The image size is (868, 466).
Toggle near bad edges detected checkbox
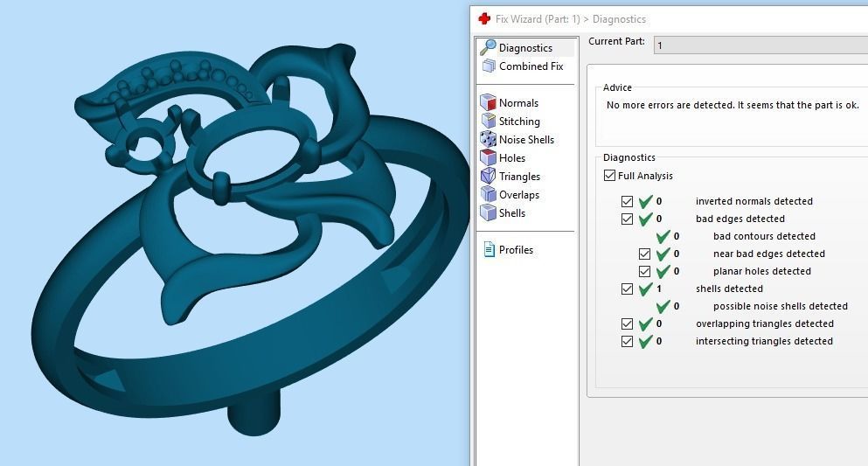coord(644,254)
